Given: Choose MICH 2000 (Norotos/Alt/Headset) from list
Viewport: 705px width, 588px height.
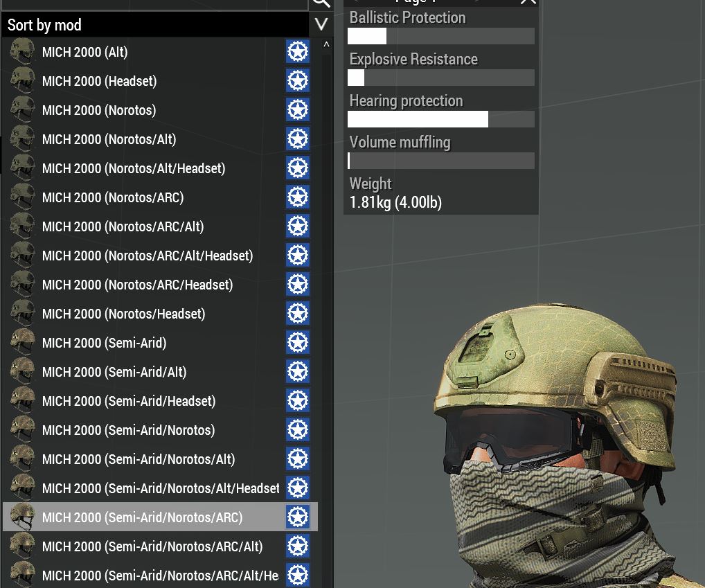Looking at the screenshot, I should click(134, 168).
